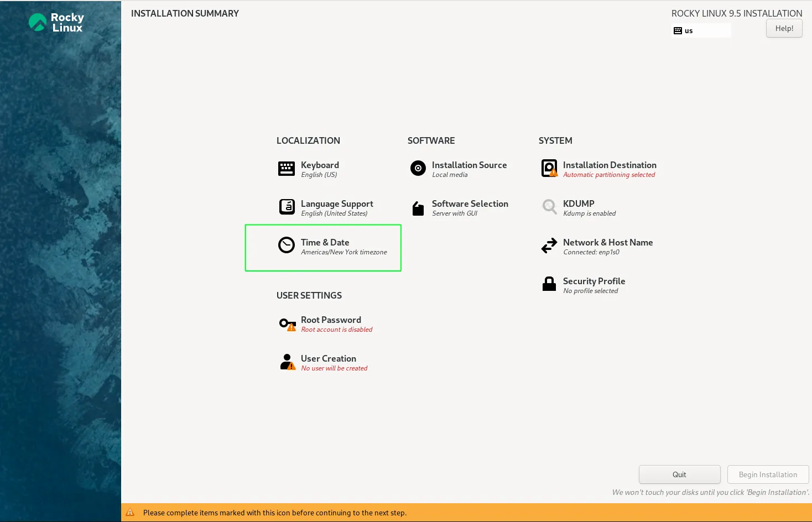Image resolution: width=812 pixels, height=522 pixels.
Task: Click 'ROCKY LINUX 9.5 INSTALLATION' title text
Action: 737,13
